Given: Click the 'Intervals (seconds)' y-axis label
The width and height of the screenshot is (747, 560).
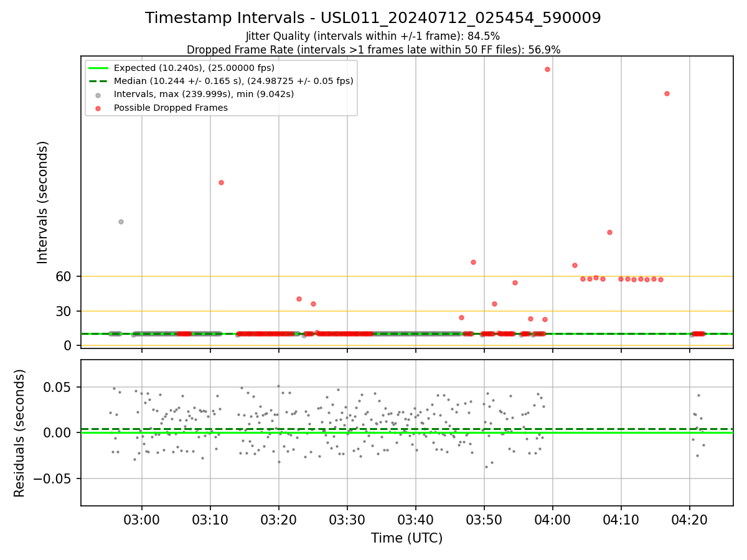Looking at the screenshot, I should pos(42,202).
